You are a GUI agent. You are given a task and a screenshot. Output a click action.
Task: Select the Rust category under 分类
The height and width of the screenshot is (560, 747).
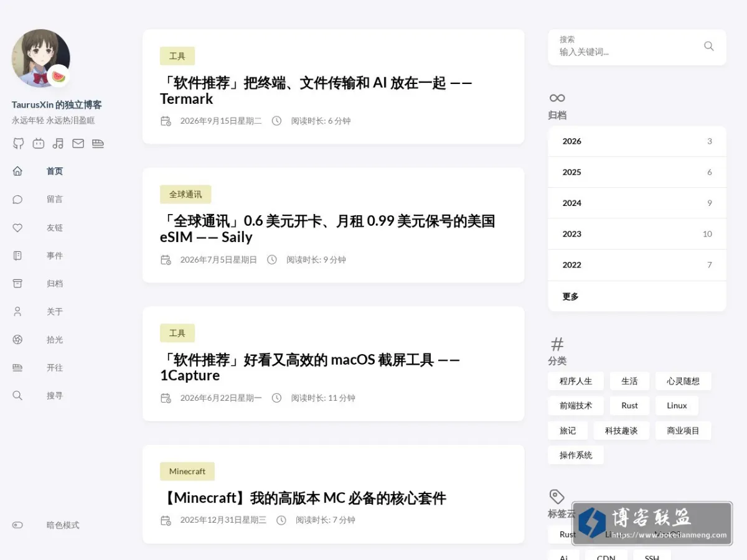pyautogui.click(x=629, y=406)
